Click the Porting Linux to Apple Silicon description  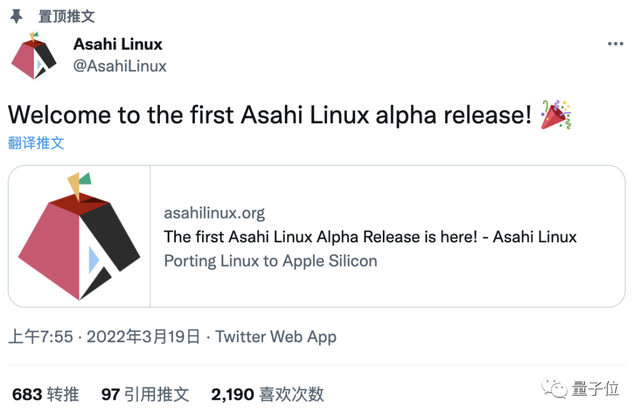tap(270, 261)
